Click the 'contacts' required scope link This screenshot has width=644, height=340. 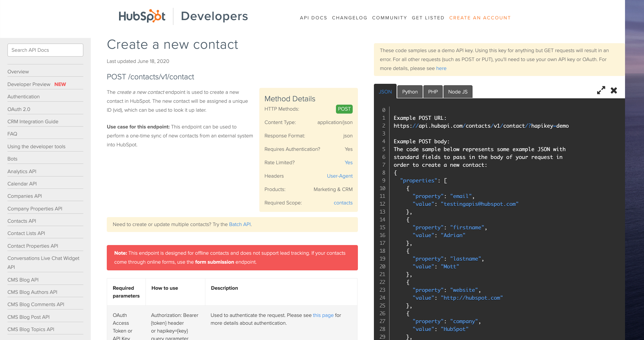pyautogui.click(x=343, y=203)
